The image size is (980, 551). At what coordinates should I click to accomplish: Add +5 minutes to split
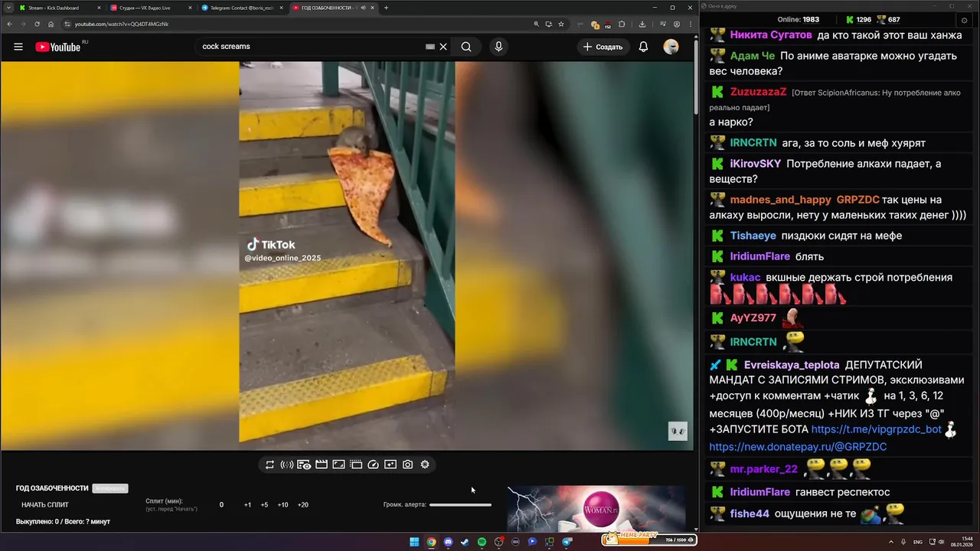tap(264, 505)
